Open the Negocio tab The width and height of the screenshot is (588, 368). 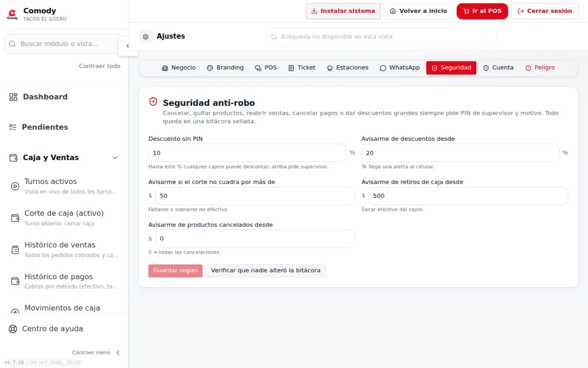pyautogui.click(x=179, y=68)
